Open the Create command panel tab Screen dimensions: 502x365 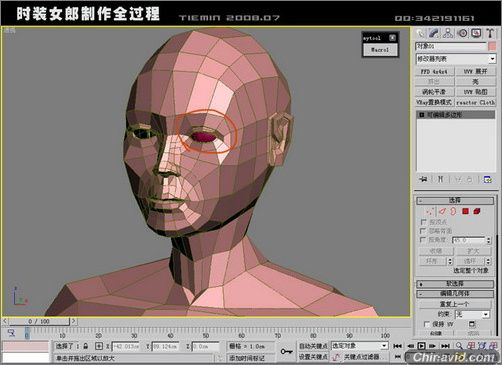tap(420, 33)
